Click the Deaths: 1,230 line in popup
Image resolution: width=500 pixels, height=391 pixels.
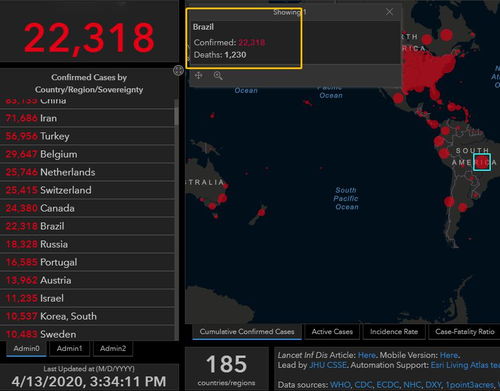click(x=220, y=55)
